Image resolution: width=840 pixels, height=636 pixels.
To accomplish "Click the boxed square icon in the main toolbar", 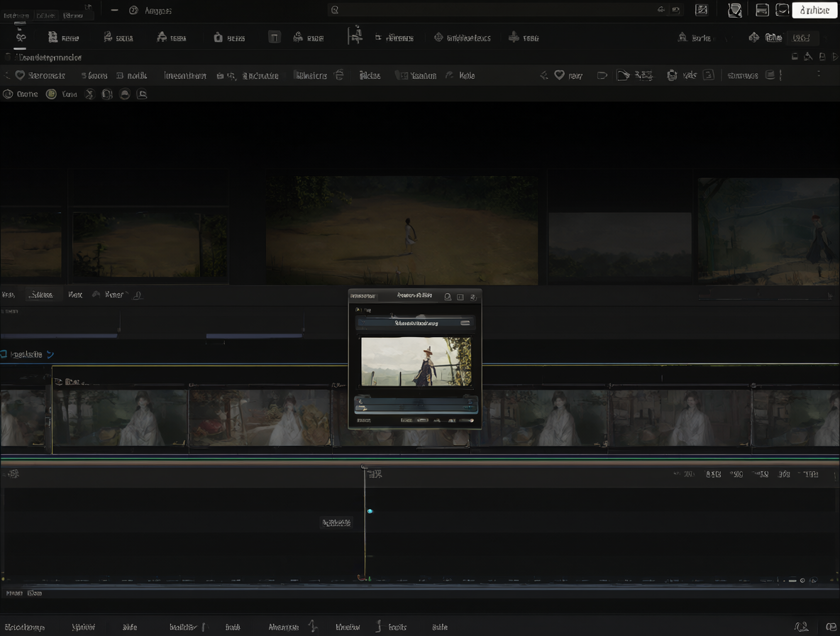I will 275,37.
